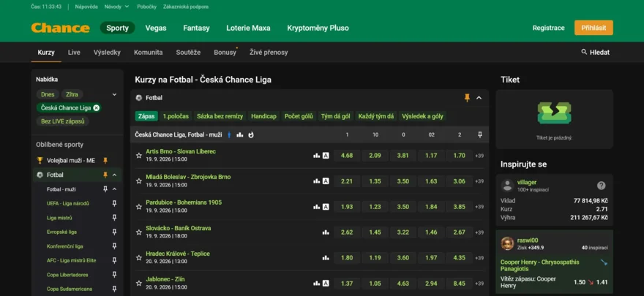Viewport: 644px width, 296px height.
Task: Show +39 more bets for Jablonec - Zlín
Action: (479, 284)
